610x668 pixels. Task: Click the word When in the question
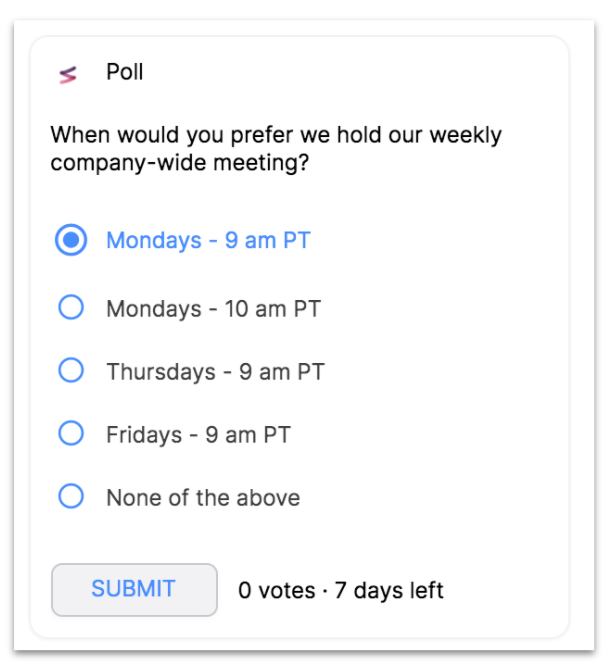click(81, 135)
